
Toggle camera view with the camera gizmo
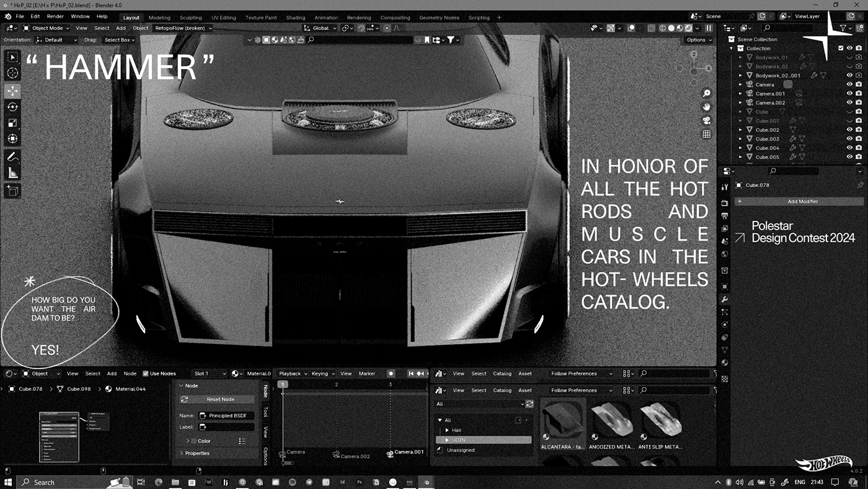click(706, 120)
